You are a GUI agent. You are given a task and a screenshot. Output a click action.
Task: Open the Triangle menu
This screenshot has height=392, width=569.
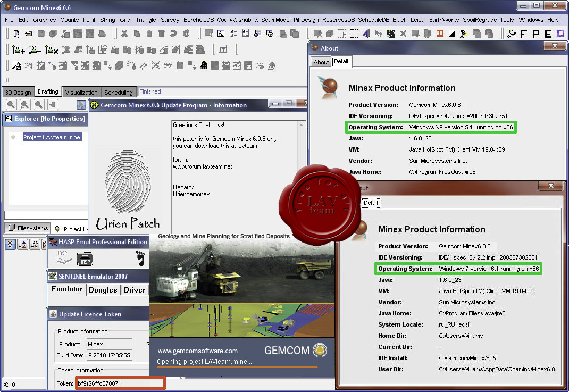[146, 20]
